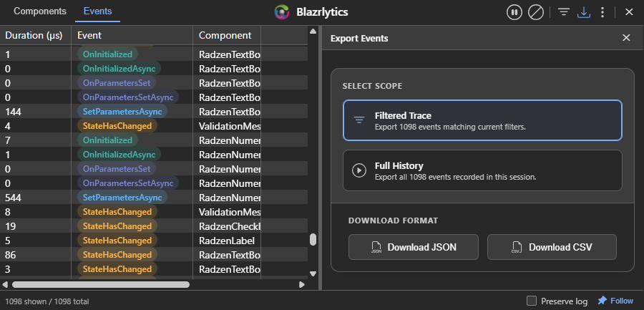Image resolution: width=644 pixels, height=310 pixels.
Task: Sort by Event column header
Action: pyautogui.click(x=132, y=35)
